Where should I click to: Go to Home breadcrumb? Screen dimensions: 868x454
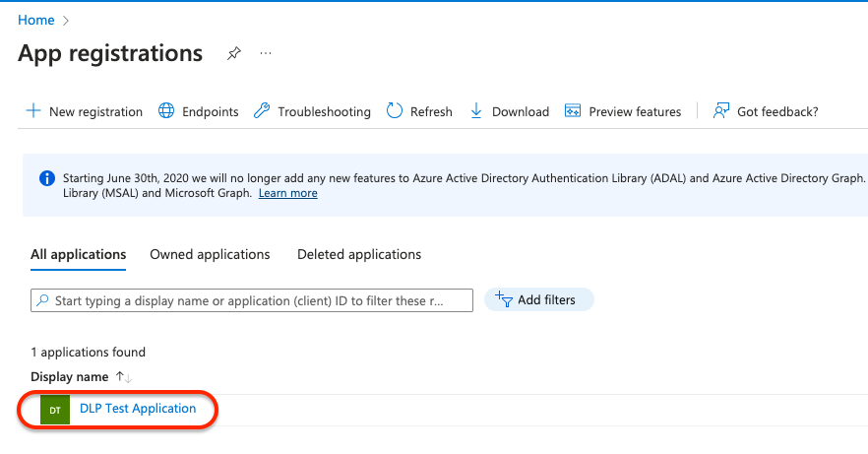point(36,20)
